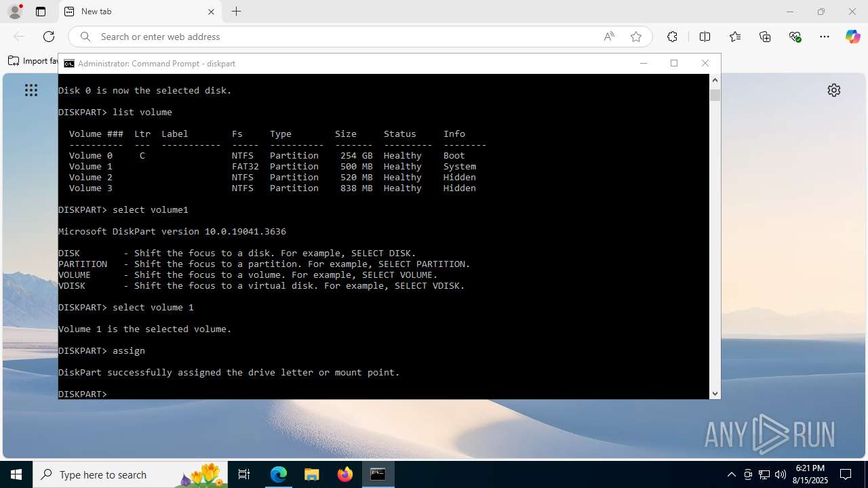Close the Command Prompt window
This screenshot has width=868, height=488.
[705, 63]
